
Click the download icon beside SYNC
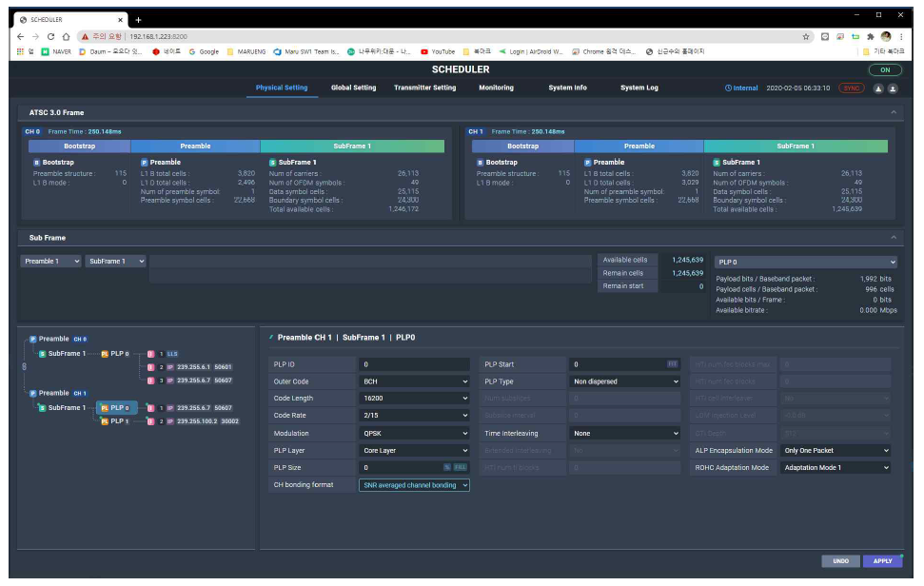coord(878,88)
